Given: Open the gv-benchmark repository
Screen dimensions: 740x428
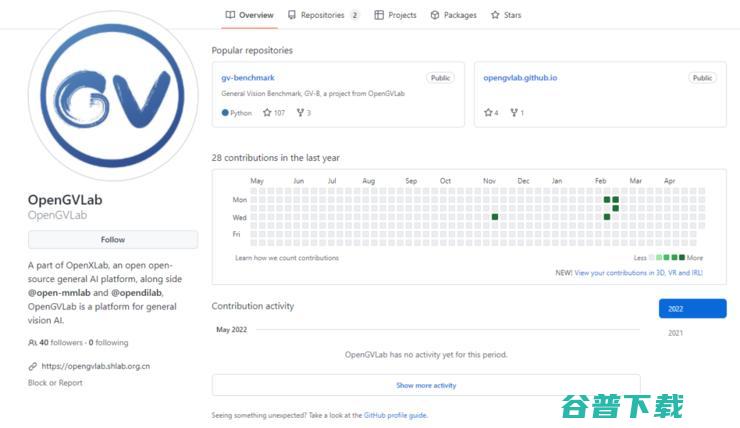Looking at the screenshot, I should [248, 78].
